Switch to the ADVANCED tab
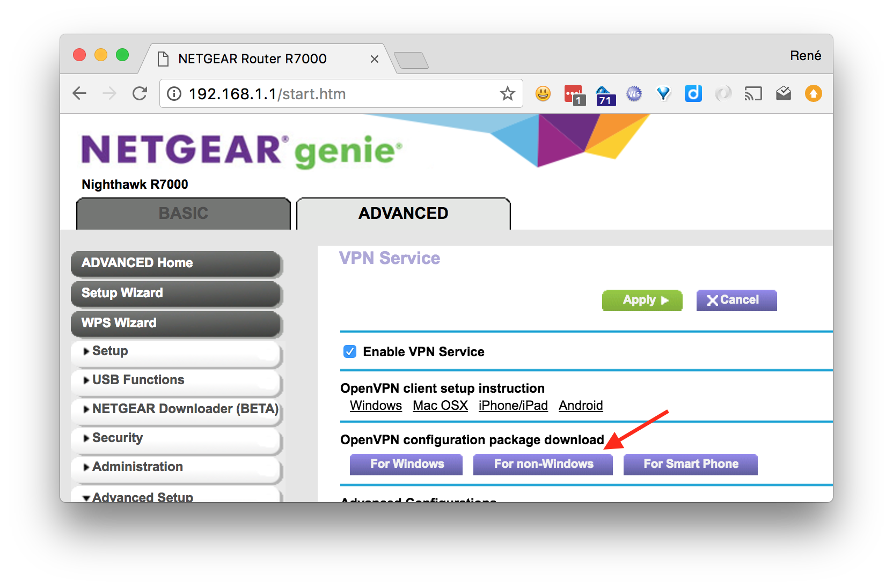The height and width of the screenshot is (588, 893). (x=404, y=214)
